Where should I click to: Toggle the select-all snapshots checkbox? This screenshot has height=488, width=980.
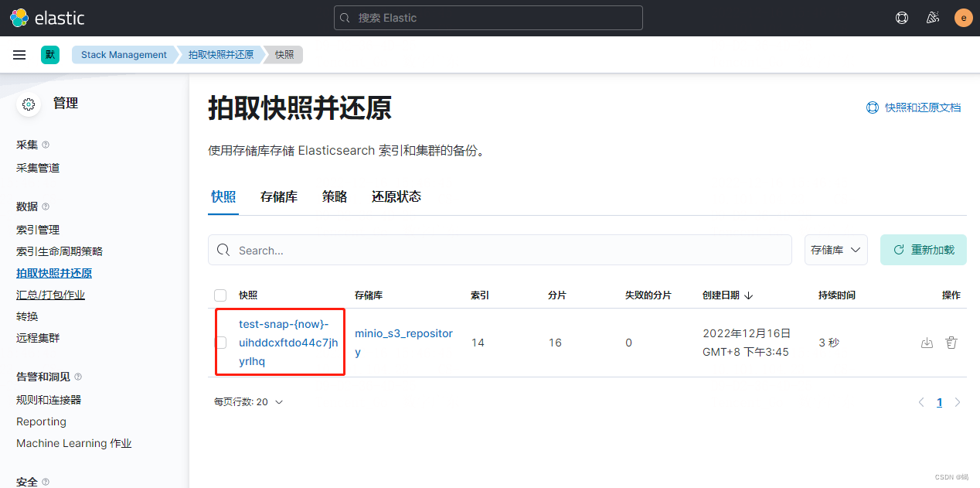tap(220, 295)
